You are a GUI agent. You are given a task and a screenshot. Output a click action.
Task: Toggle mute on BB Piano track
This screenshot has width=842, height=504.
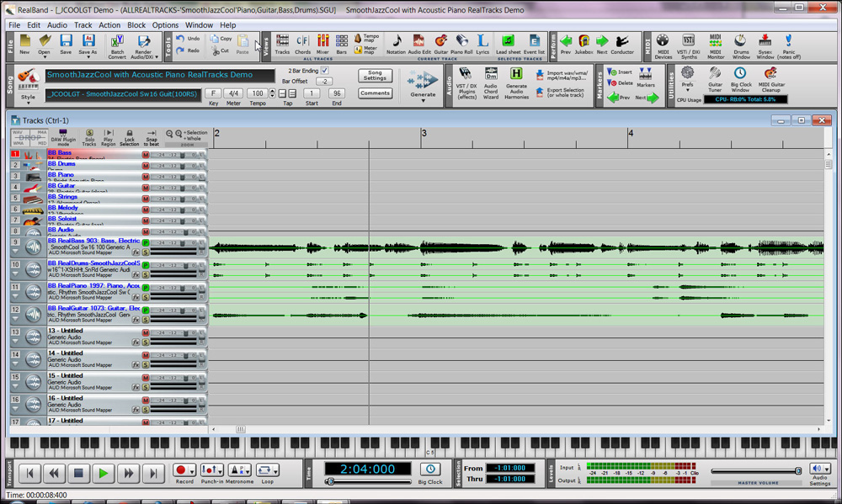click(x=146, y=177)
